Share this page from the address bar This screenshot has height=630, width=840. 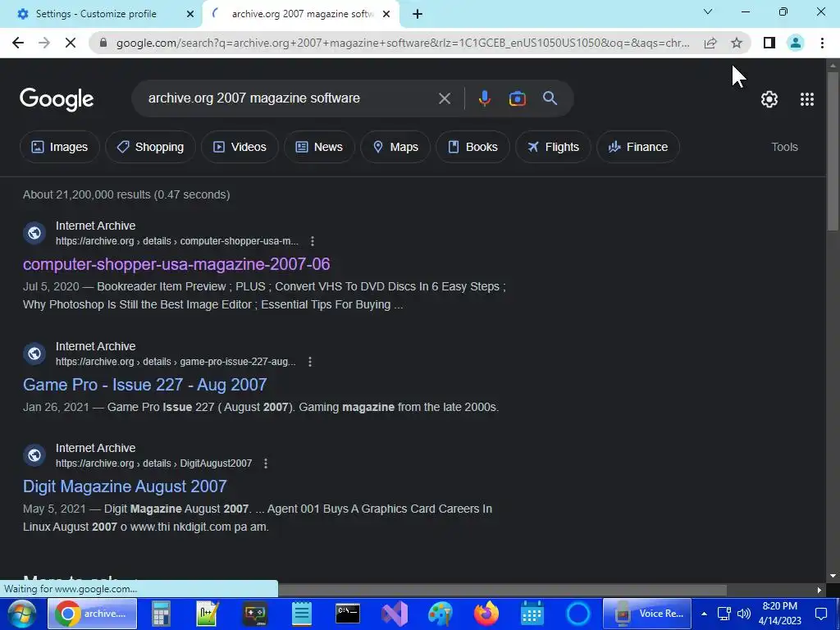click(x=710, y=43)
